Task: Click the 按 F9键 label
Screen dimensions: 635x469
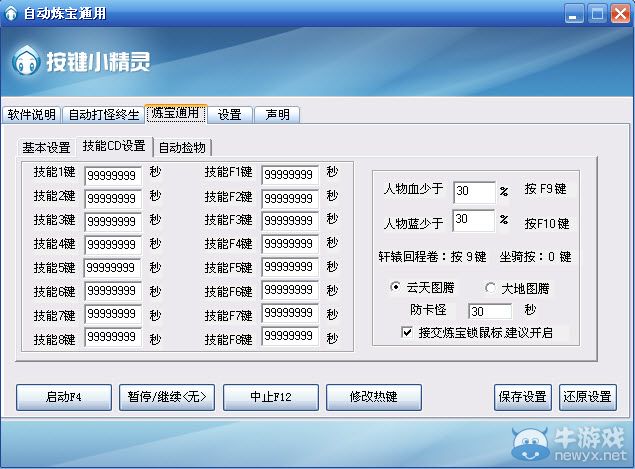Action: pos(545,189)
